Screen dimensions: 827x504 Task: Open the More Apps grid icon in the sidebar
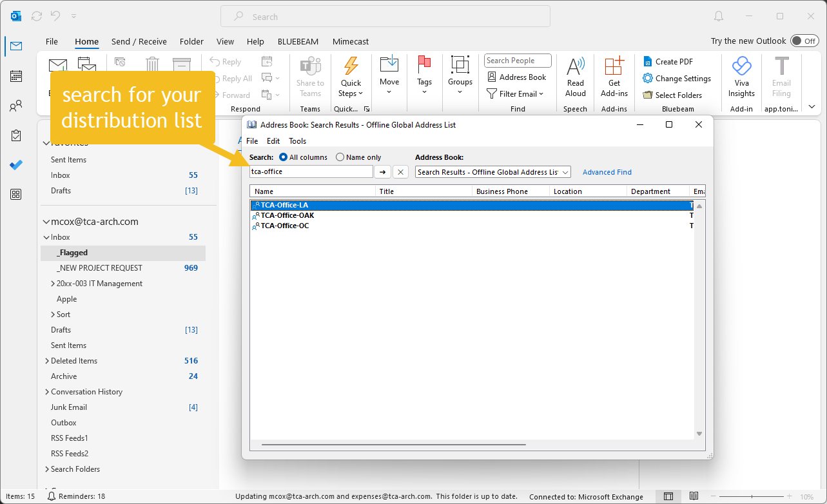(x=16, y=195)
